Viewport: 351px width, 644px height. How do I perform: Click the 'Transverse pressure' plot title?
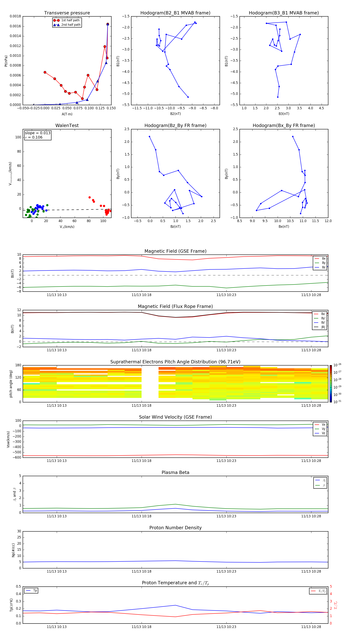67,13
